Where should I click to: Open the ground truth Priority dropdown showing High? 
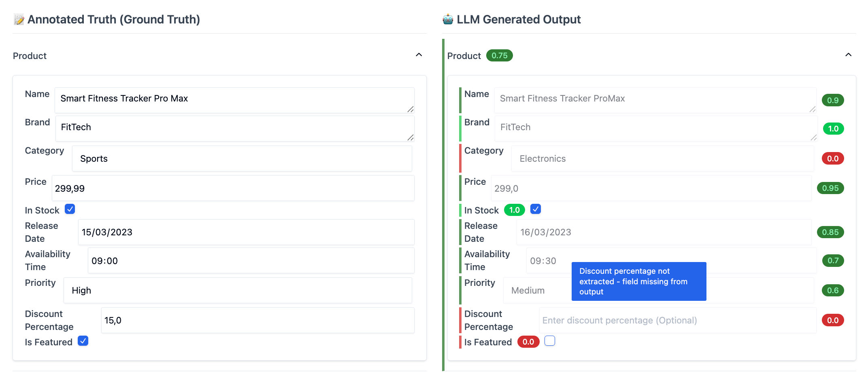click(x=238, y=290)
